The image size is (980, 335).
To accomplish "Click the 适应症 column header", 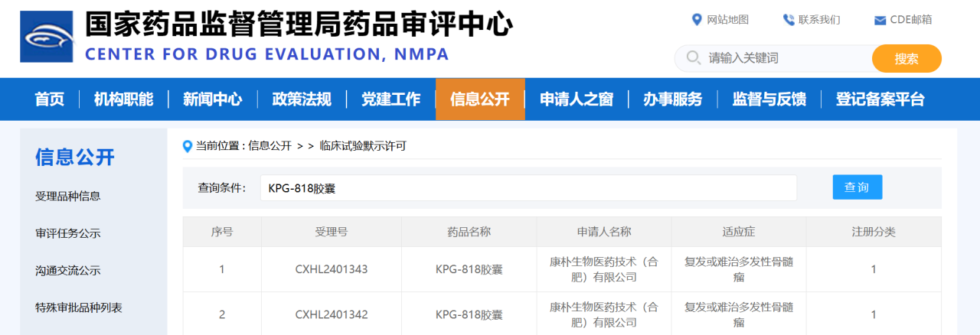I will tap(739, 232).
